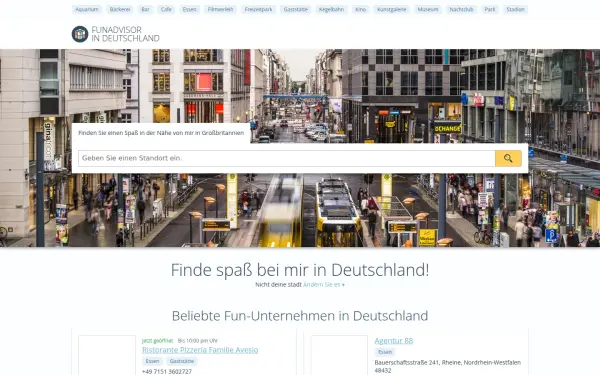Click 'Beliebte Fun-Unternehmen in Deutschland' heading
600x375 pixels.
(x=300, y=316)
